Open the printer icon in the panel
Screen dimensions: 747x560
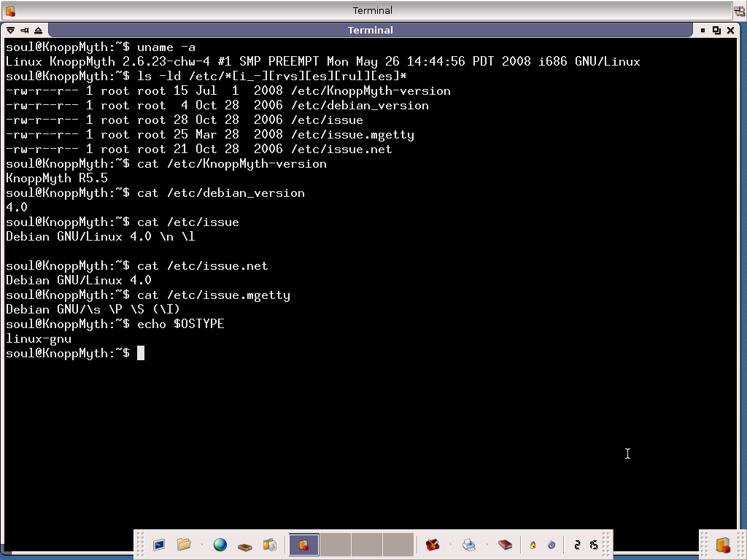coord(469,544)
